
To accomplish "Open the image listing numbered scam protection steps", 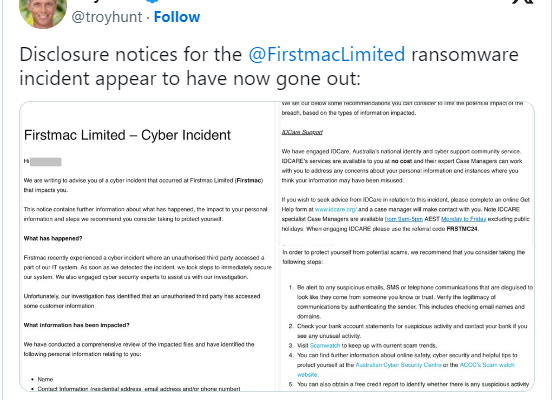I will (x=406, y=319).
